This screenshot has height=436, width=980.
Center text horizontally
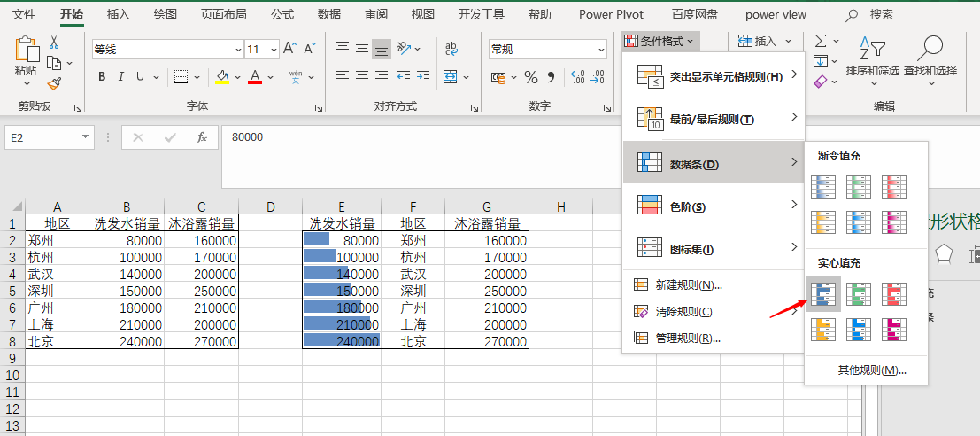coord(362,77)
